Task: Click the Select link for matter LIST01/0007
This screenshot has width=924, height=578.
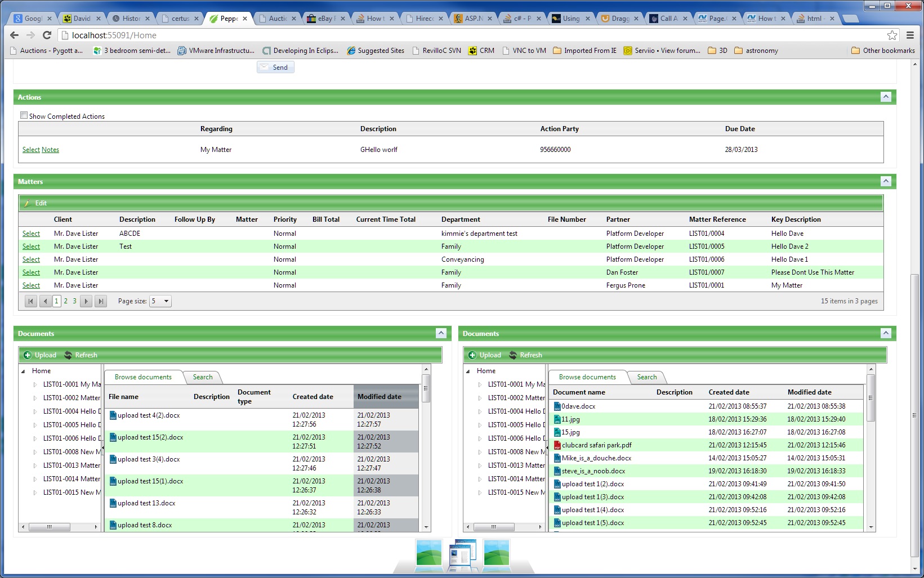Action: coord(31,272)
